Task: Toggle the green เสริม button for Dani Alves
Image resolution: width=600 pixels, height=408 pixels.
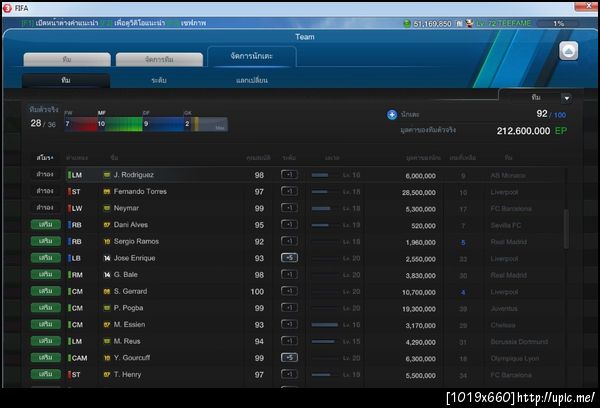Action: coord(46,225)
